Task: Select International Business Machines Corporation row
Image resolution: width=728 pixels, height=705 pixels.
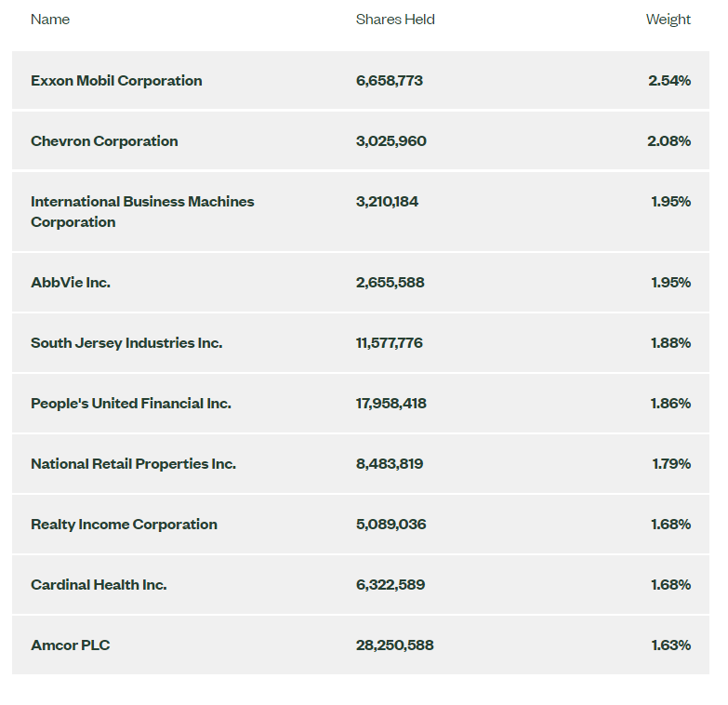Action: [361, 212]
